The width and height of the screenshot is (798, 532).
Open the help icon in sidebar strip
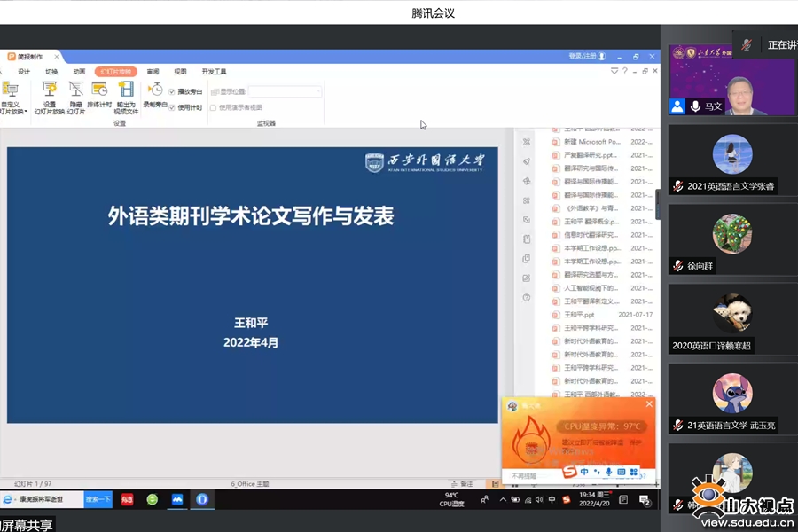click(x=527, y=298)
